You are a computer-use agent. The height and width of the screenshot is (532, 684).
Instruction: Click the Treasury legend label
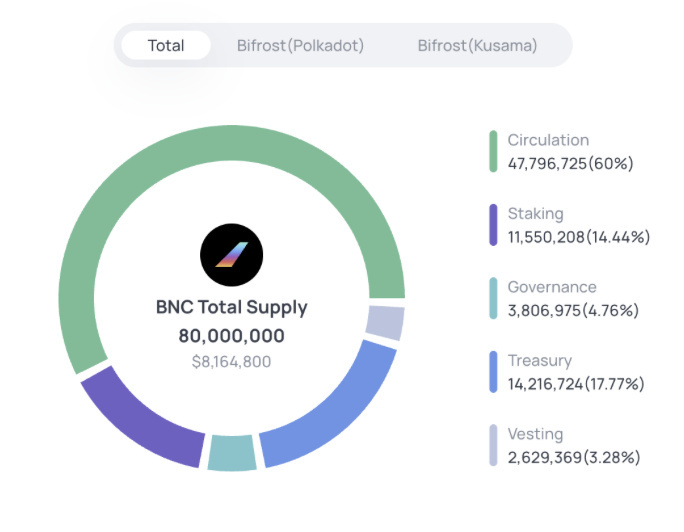(540, 361)
